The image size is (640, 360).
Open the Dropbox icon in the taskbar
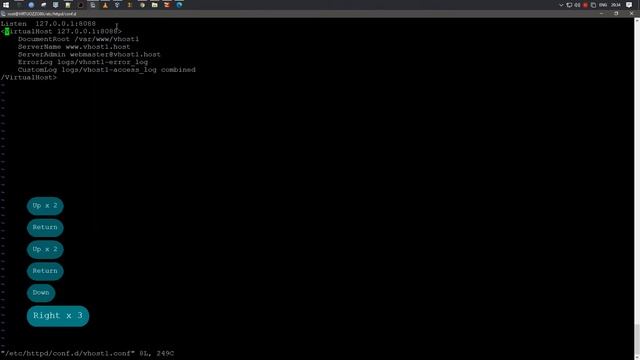[117, 5]
